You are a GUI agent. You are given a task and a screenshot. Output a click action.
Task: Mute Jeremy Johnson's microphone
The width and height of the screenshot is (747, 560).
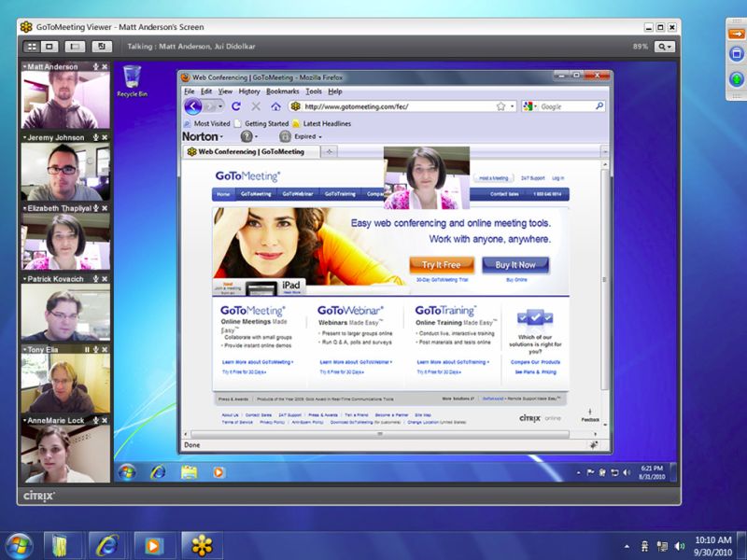point(96,137)
